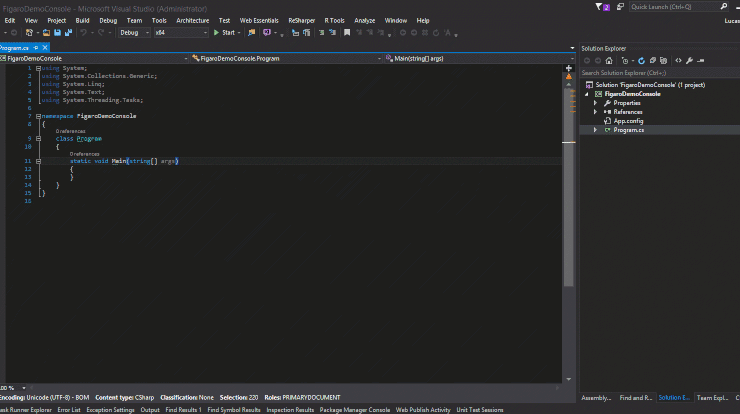Expand the Program.cs node arrow
This screenshot has height=414, width=740.
(596, 130)
